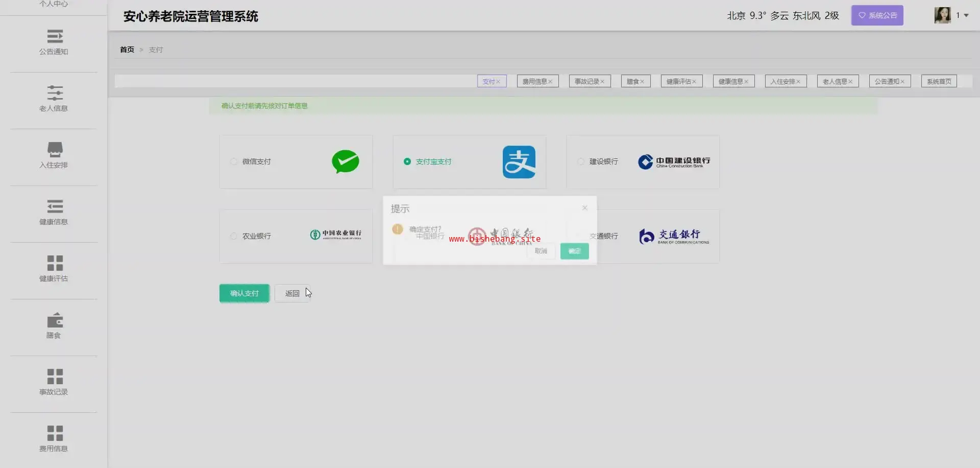
Task: Open the 膳食 sidebar icon
Action: click(x=55, y=320)
